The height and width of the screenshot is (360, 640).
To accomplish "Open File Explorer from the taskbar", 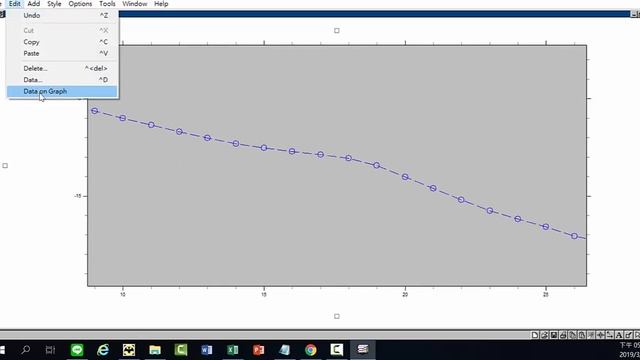I will (x=155, y=350).
